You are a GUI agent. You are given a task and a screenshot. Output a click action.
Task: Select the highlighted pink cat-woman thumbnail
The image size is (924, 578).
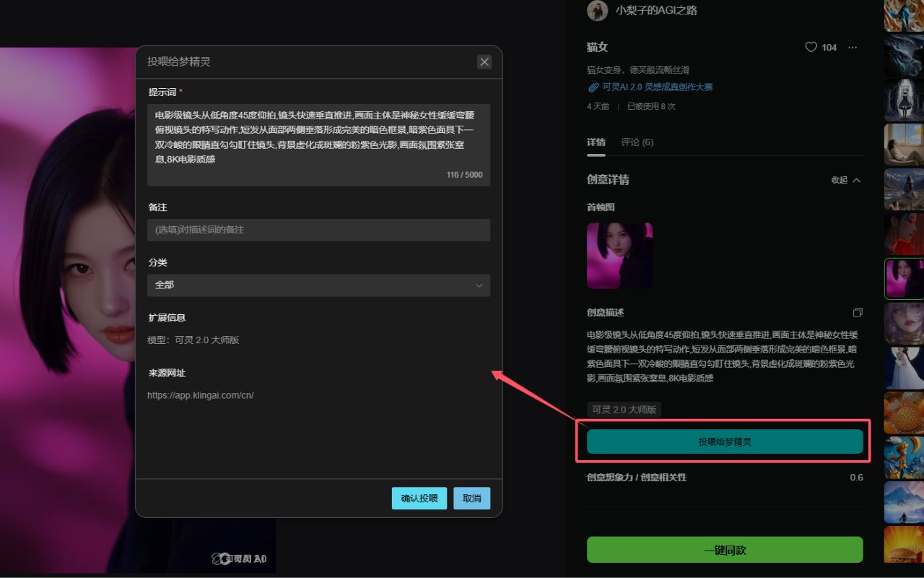(x=904, y=279)
